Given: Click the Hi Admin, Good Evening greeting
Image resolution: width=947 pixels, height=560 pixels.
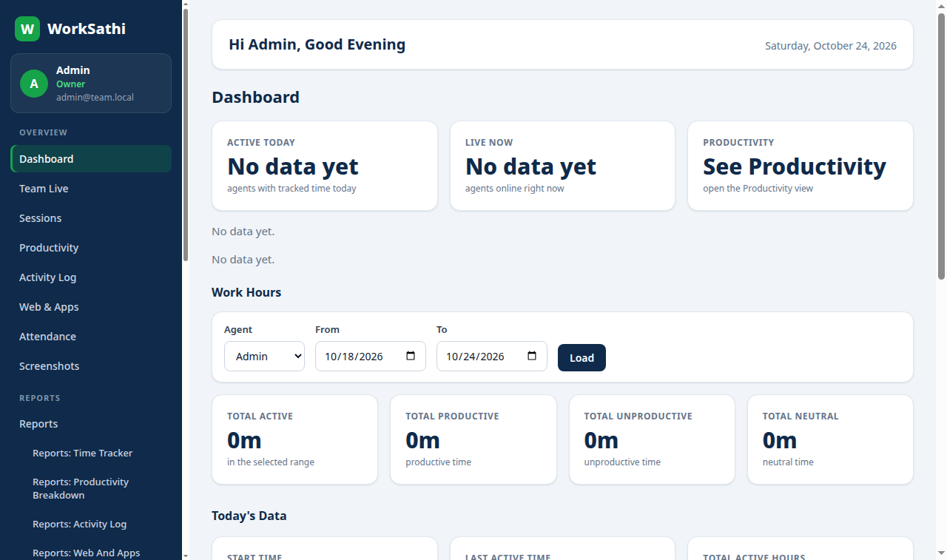Looking at the screenshot, I should (317, 44).
